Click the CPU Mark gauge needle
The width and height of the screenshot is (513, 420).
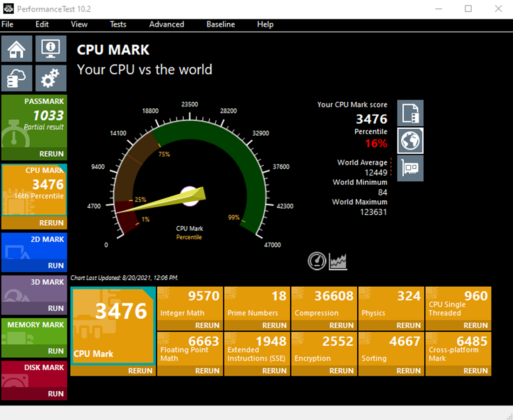tap(161, 200)
